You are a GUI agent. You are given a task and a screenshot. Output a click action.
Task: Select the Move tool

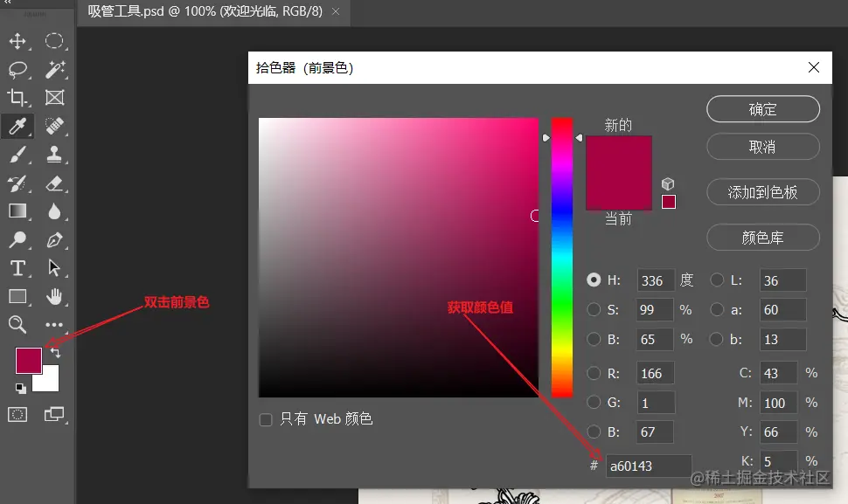19,41
